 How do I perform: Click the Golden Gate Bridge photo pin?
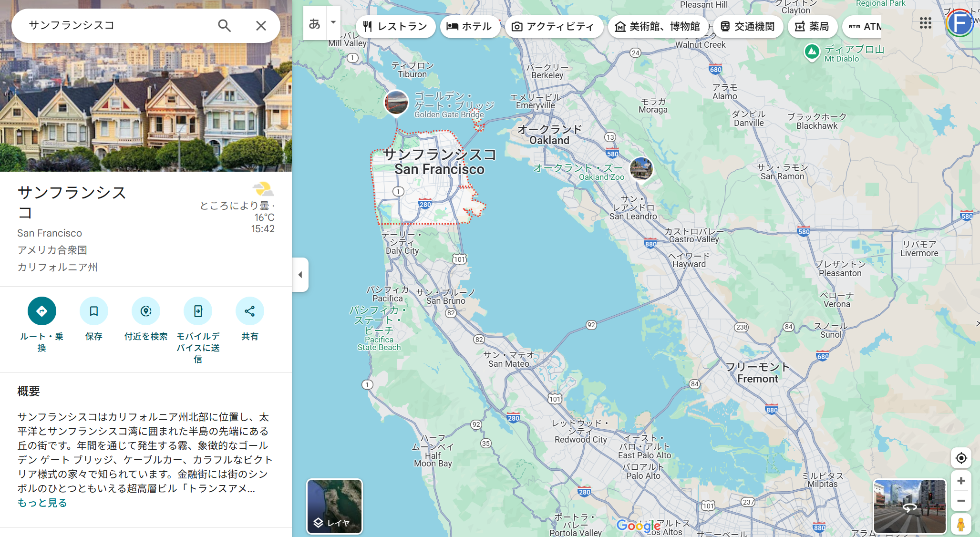pyautogui.click(x=396, y=103)
